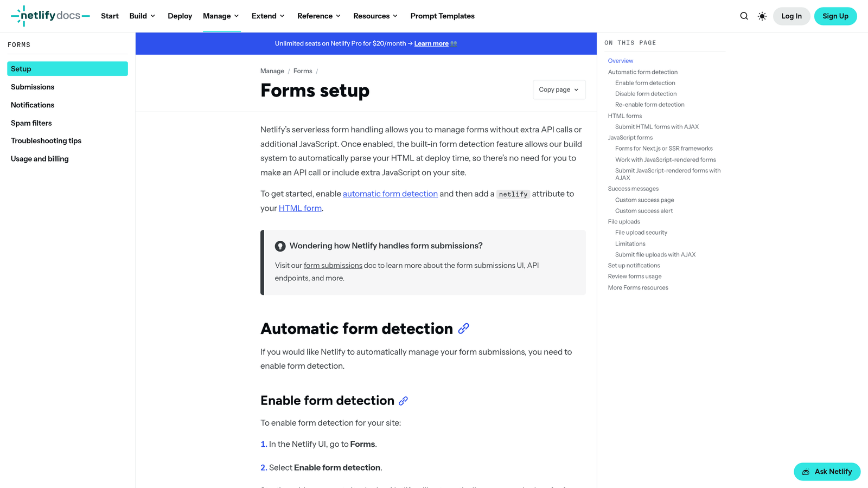Select Notifications in the Forms sidebar
Viewport: 868px width, 488px height.
pyautogui.click(x=67, y=105)
